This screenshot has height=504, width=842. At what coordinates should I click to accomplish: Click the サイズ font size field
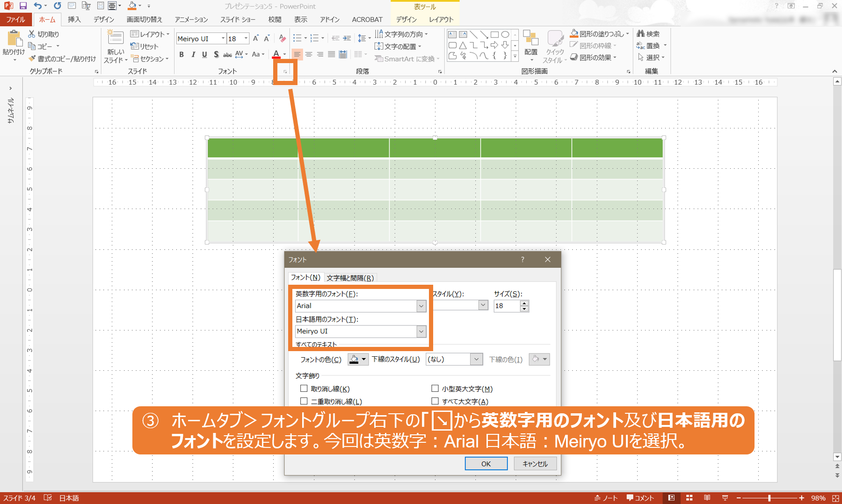click(x=506, y=306)
